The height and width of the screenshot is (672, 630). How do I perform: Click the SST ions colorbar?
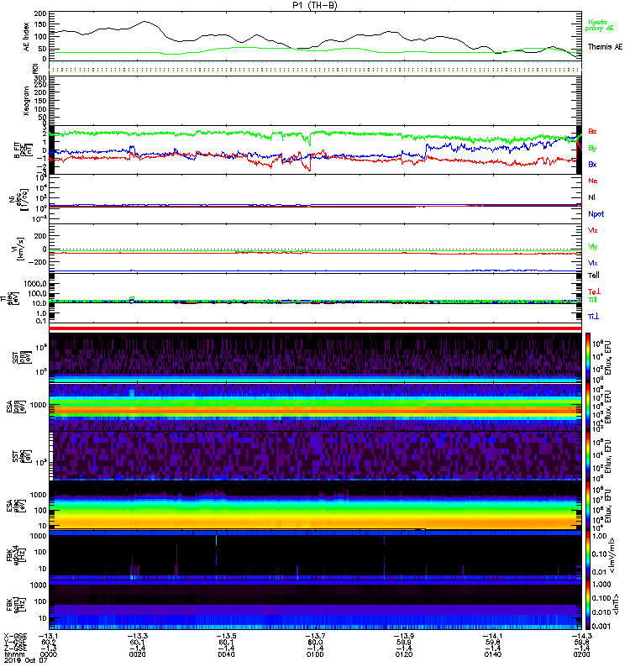587,358
